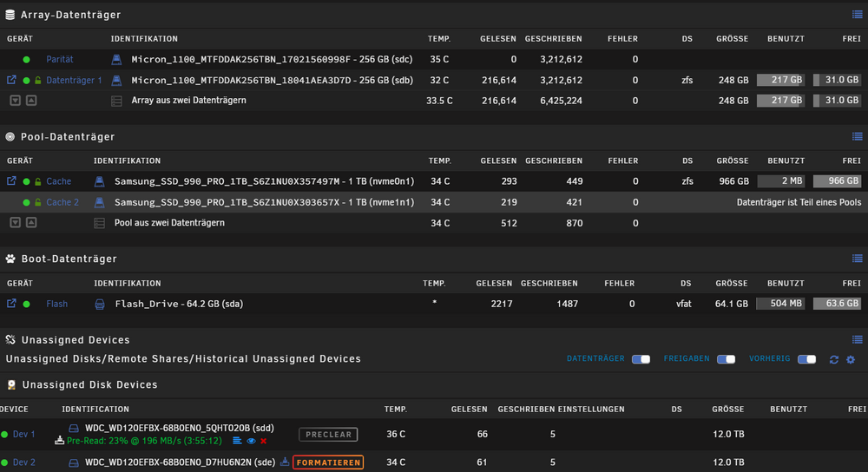Image resolution: width=868 pixels, height=472 pixels.
Task: Click disk icon of Micron sdc drive
Action: pyautogui.click(x=116, y=59)
